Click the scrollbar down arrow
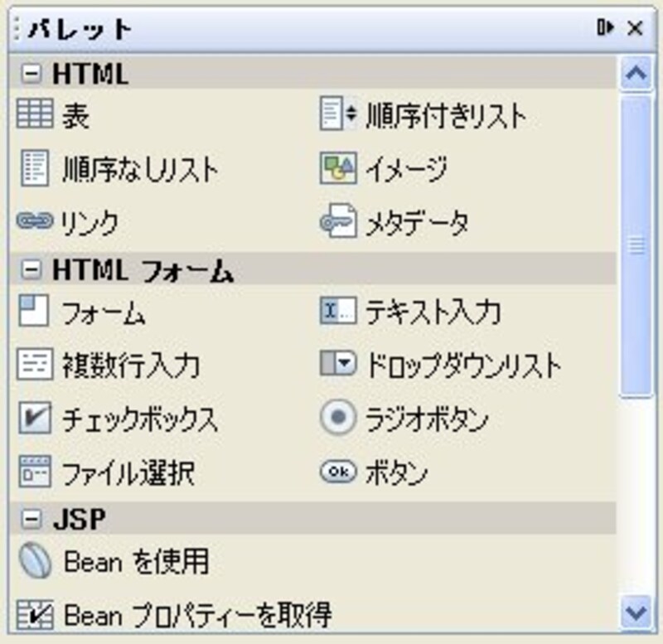 pyautogui.click(x=636, y=613)
